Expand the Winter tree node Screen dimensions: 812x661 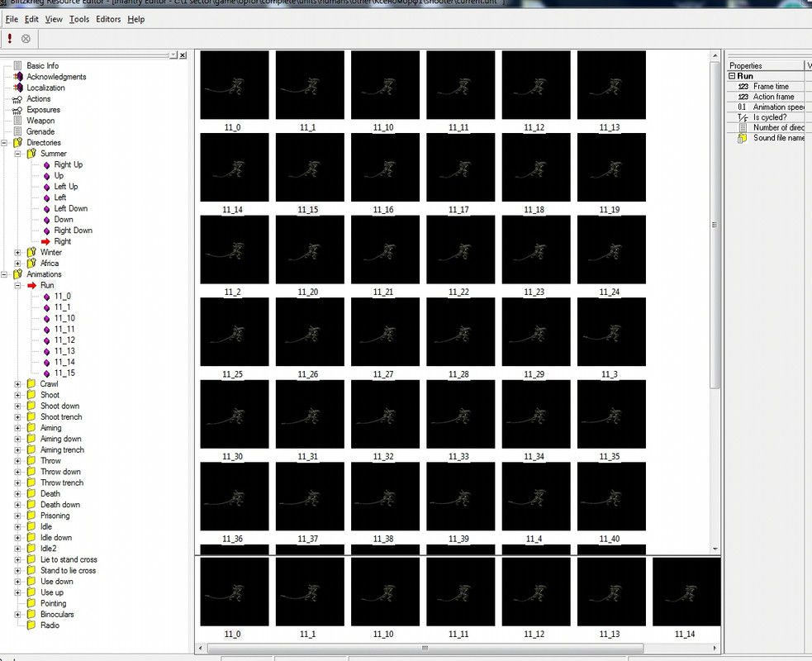(x=17, y=252)
